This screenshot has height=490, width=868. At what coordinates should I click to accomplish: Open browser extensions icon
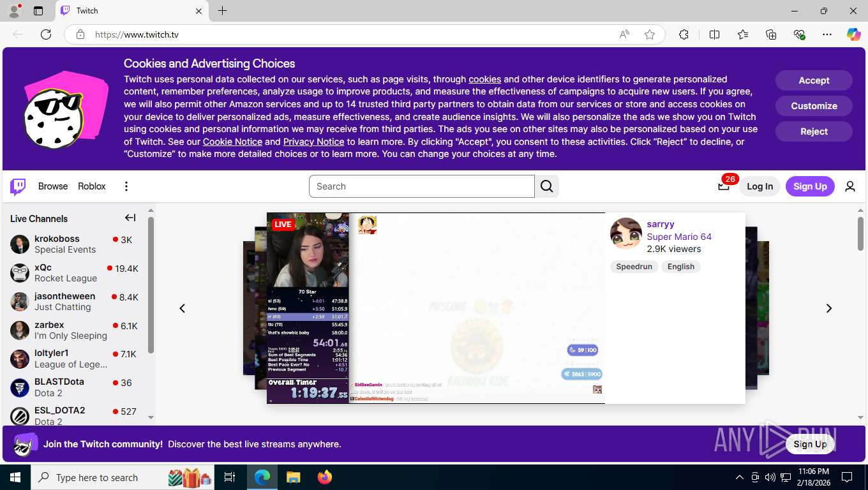click(684, 34)
